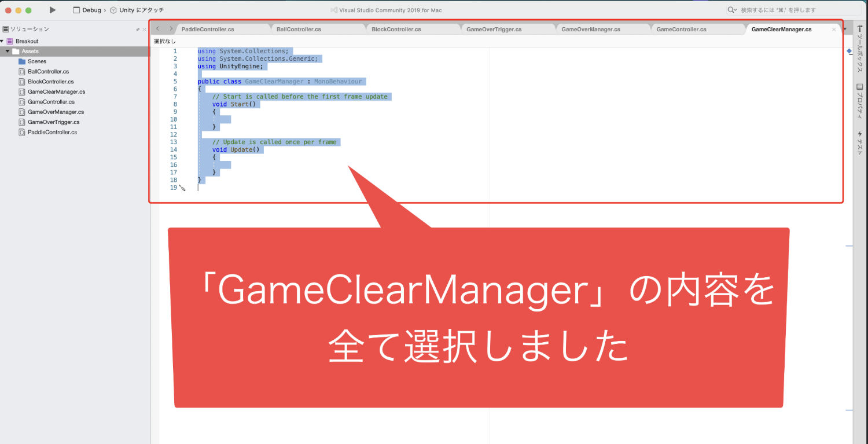Close the solution pad
Viewport: 868px width, 444px height.
click(x=145, y=29)
